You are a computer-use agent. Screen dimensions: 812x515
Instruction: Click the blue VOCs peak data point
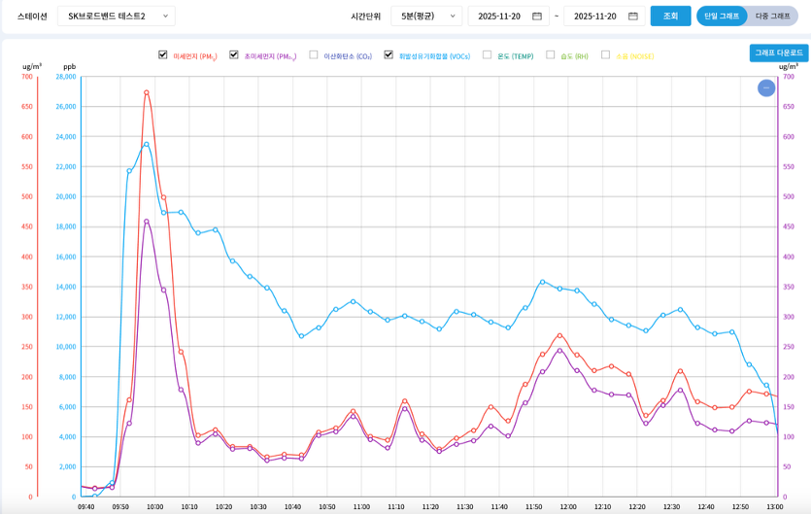(147, 145)
